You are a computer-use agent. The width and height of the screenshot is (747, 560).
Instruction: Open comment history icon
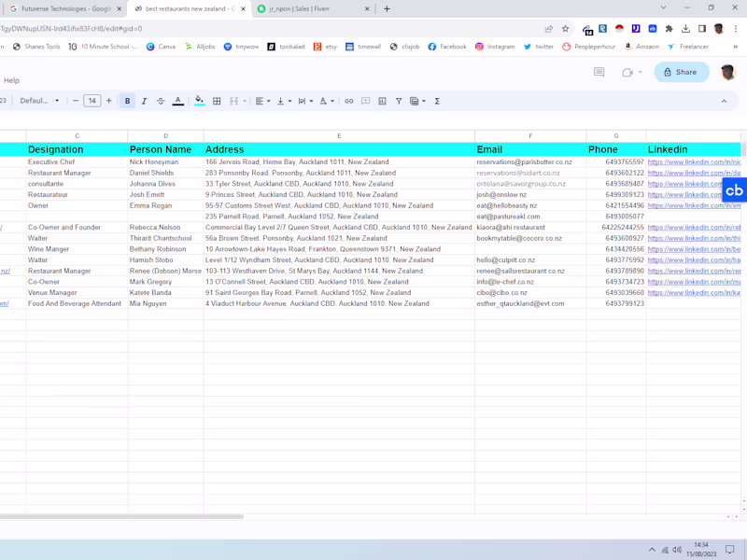pyautogui.click(x=599, y=72)
